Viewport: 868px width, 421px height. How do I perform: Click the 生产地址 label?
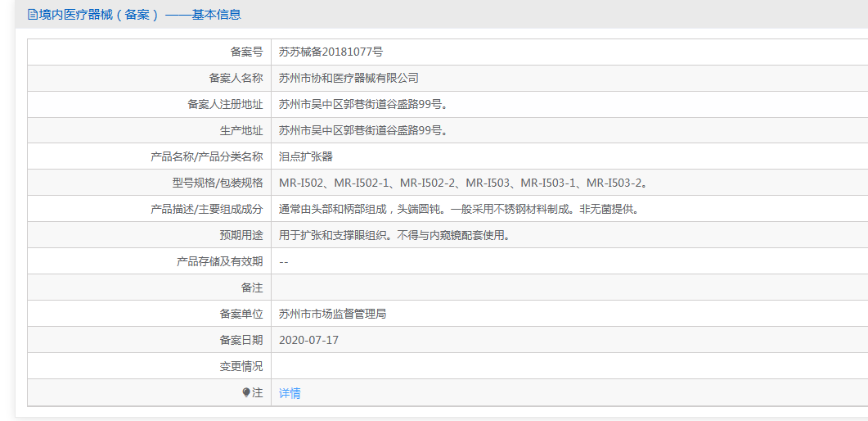[x=241, y=131]
